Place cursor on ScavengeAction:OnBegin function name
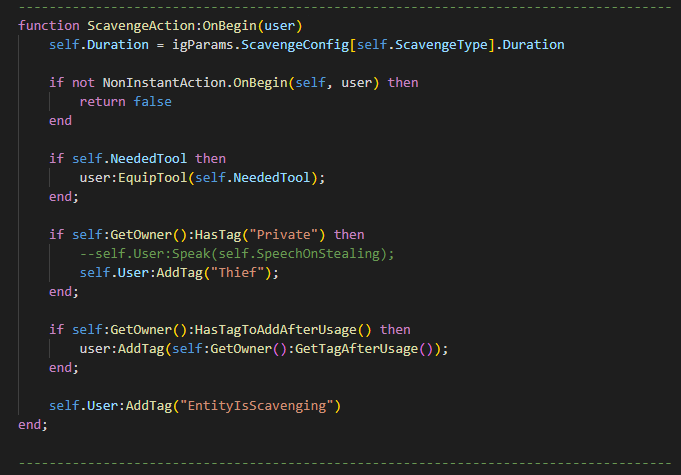This screenshot has height=475, width=681. [172, 26]
